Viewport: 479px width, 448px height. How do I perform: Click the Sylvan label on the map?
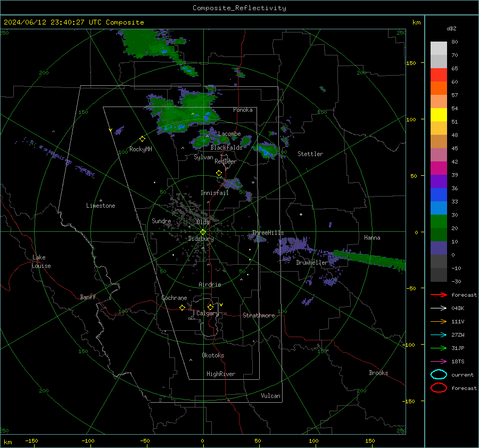(x=203, y=157)
